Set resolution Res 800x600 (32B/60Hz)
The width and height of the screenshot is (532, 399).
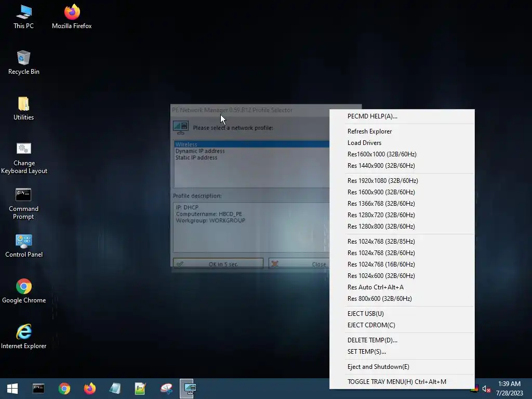pyautogui.click(x=402, y=299)
